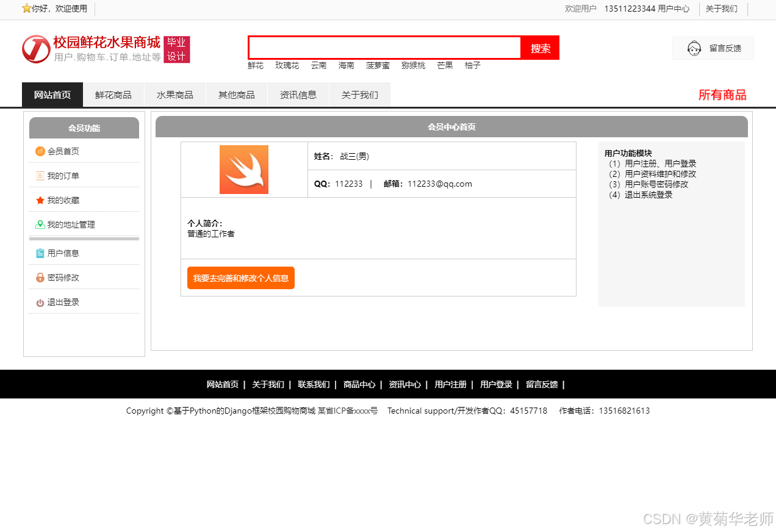Select the 海南 search keyword
The width and height of the screenshot is (776, 532).
[347, 65]
